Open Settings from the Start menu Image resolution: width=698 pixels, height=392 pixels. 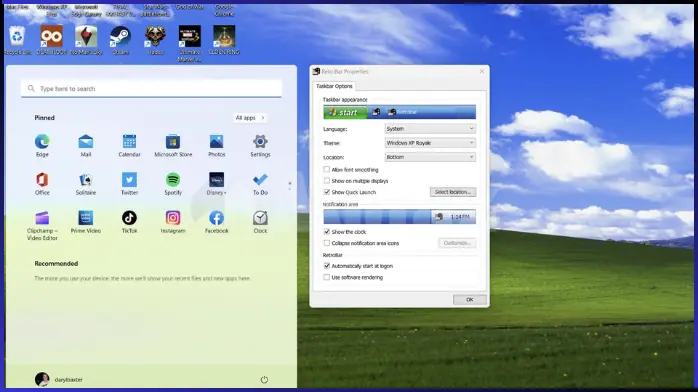(x=260, y=145)
